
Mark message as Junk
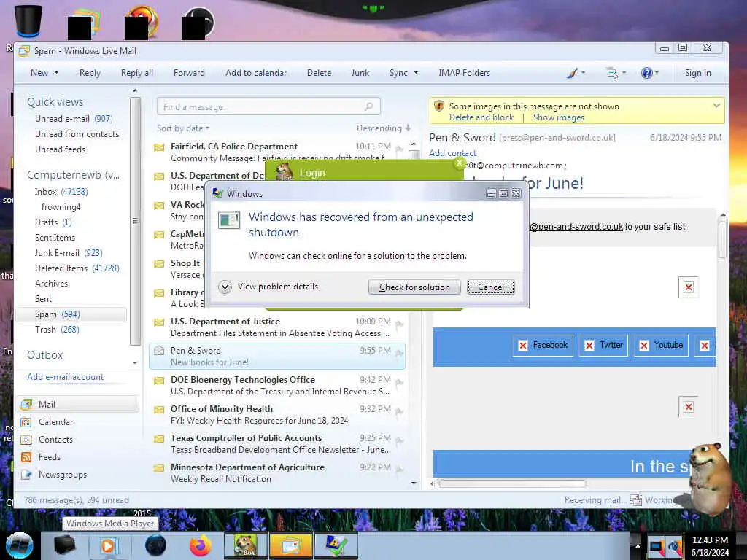coord(360,73)
